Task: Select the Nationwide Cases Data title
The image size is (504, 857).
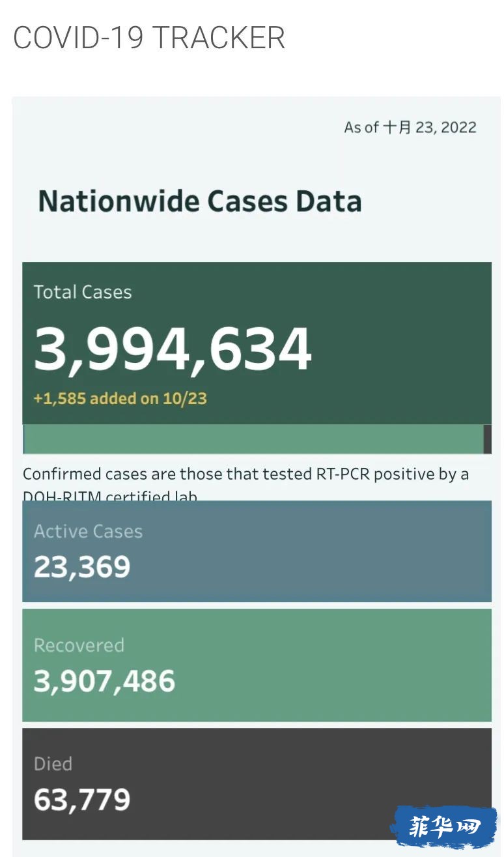Action: pos(200,201)
